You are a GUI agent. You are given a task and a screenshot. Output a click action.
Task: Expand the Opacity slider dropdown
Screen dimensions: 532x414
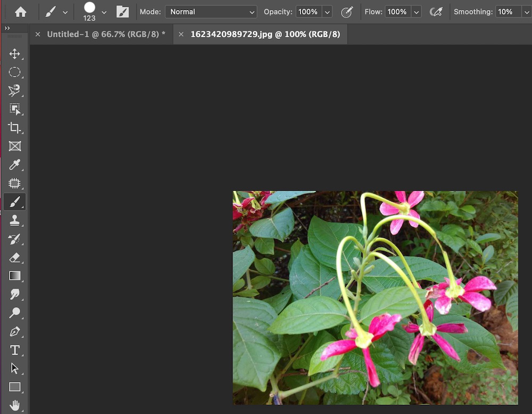coord(327,12)
